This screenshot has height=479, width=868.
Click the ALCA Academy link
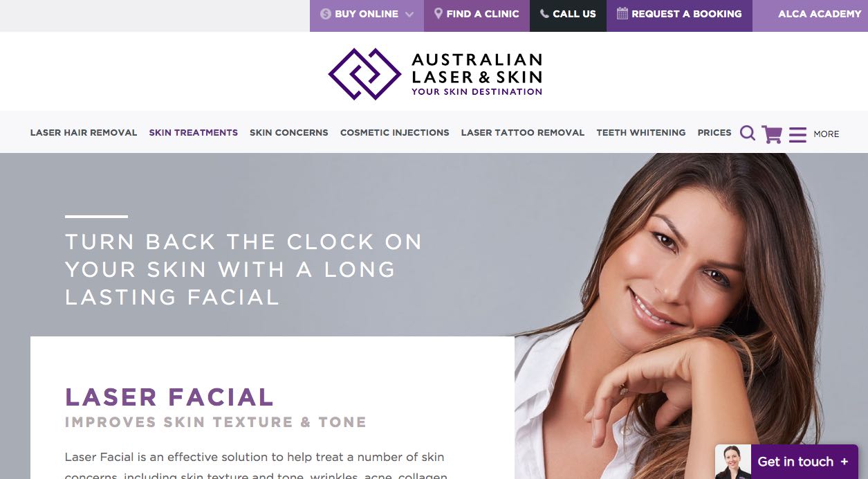pyautogui.click(x=820, y=14)
